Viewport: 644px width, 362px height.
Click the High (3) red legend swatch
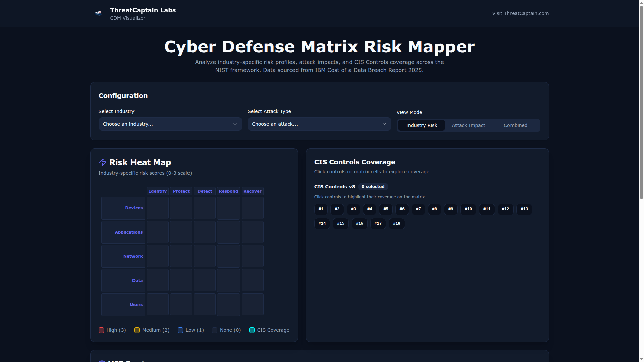[x=101, y=330]
